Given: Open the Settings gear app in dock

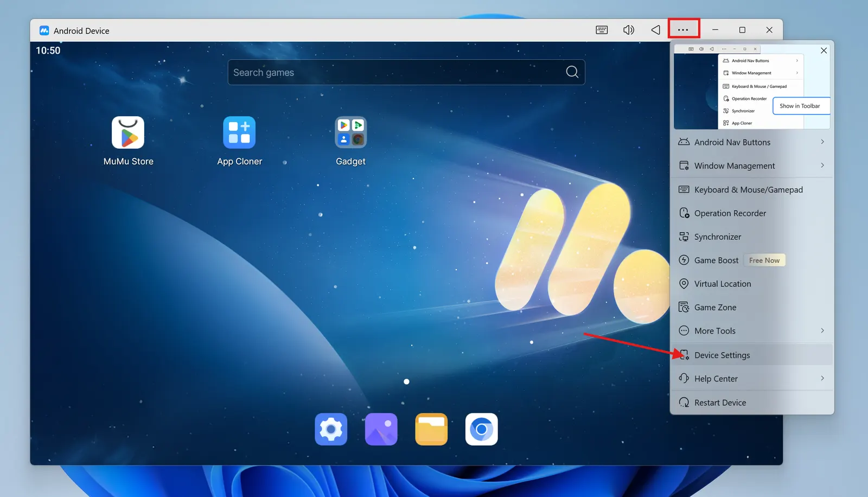Looking at the screenshot, I should click(331, 429).
